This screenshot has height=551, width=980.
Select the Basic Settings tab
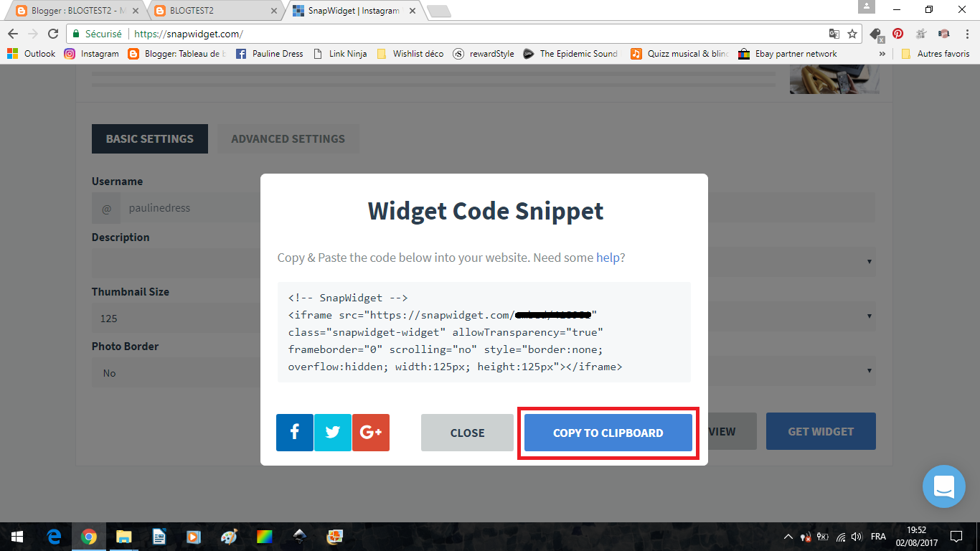click(150, 139)
